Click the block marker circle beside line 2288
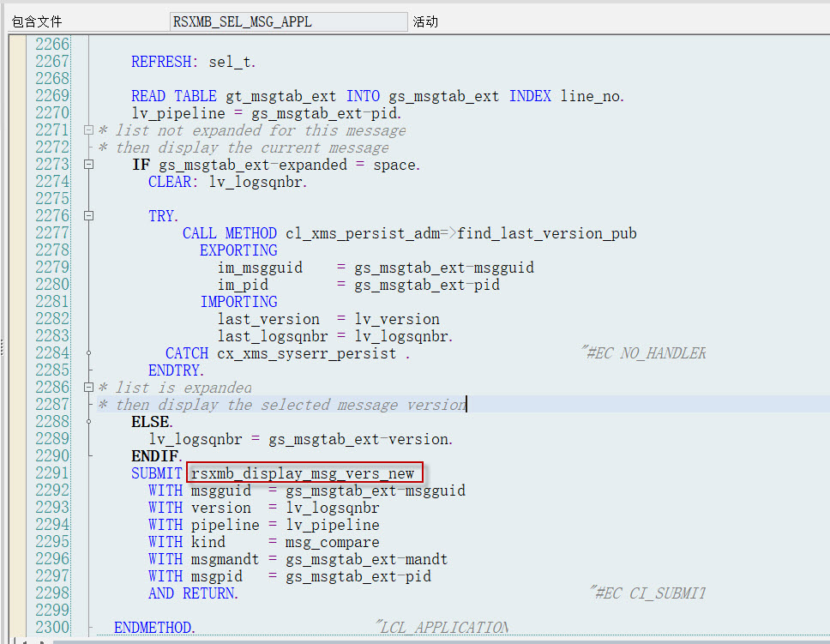The image size is (830, 644). click(90, 421)
